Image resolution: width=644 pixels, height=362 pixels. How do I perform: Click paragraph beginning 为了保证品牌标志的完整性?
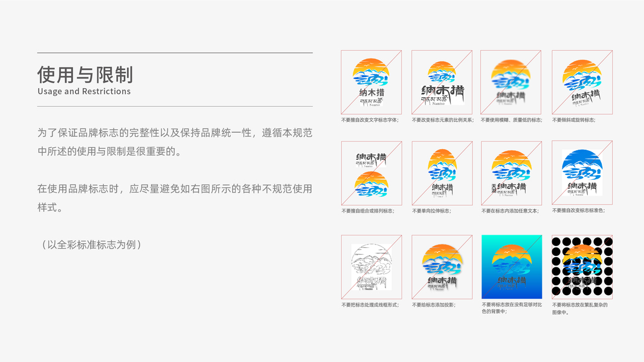175,142
